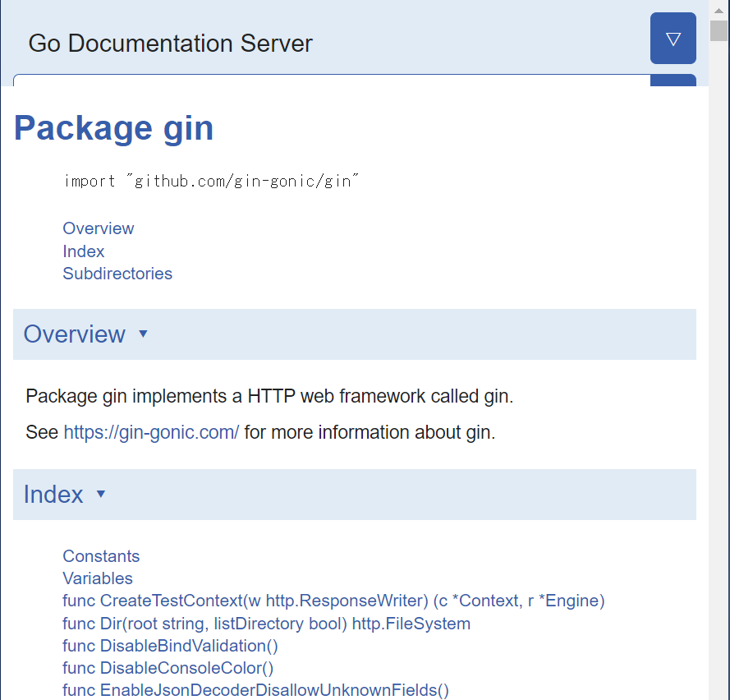
Task: Open func Dir entry
Action: point(267,624)
